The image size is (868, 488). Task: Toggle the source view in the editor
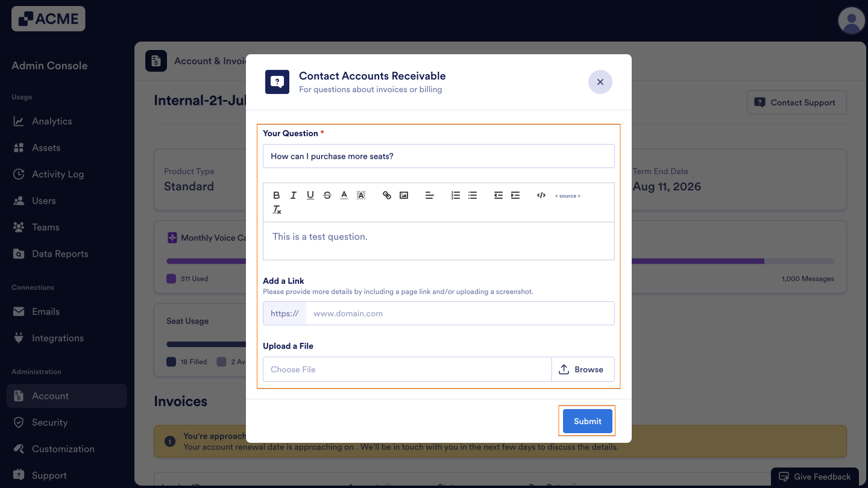pyautogui.click(x=567, y=196)
